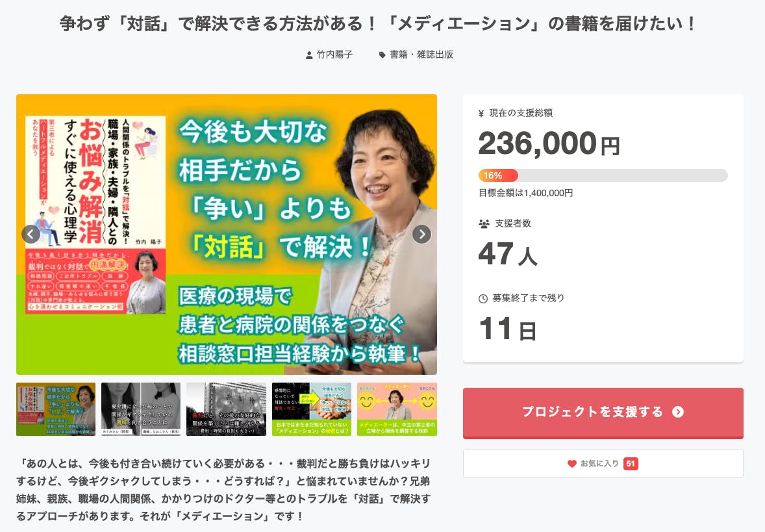Add project to favorites via お気に入り

click(603, 464)
